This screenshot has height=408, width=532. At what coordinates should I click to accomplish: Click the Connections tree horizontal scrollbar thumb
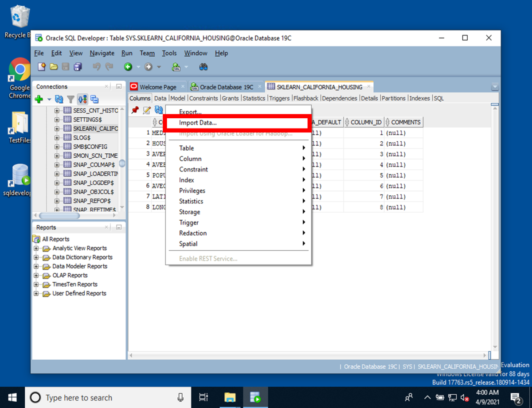pyautogui.click(x=59, y=216)
